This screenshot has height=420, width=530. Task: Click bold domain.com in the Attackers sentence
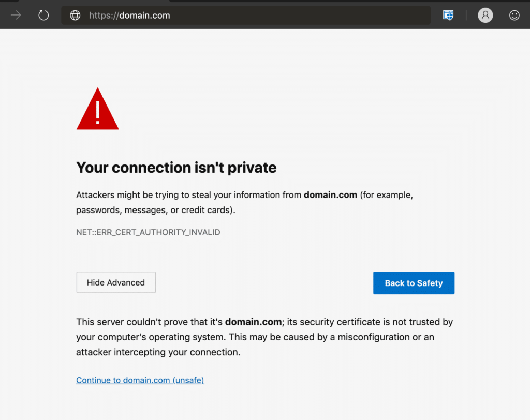330,195
